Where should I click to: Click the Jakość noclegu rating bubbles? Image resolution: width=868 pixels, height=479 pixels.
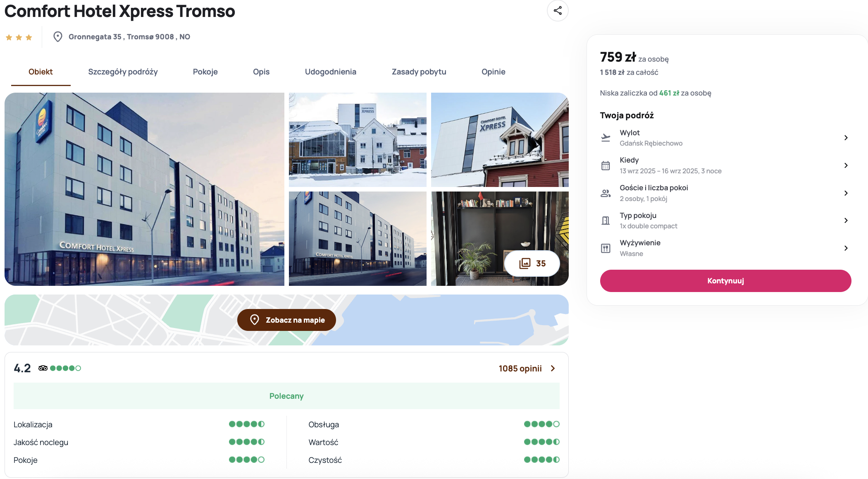click(247, 442)
